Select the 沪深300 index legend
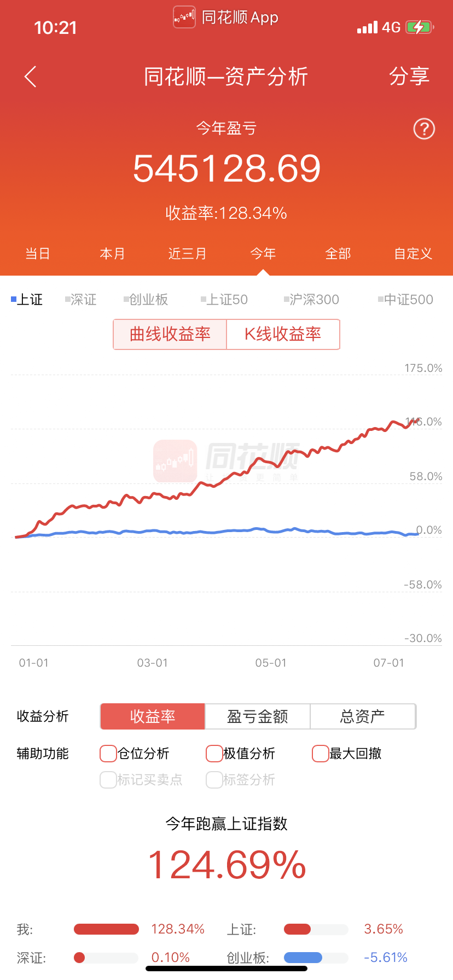The width and height of the screenshot is (453, 980). point(311,300)
